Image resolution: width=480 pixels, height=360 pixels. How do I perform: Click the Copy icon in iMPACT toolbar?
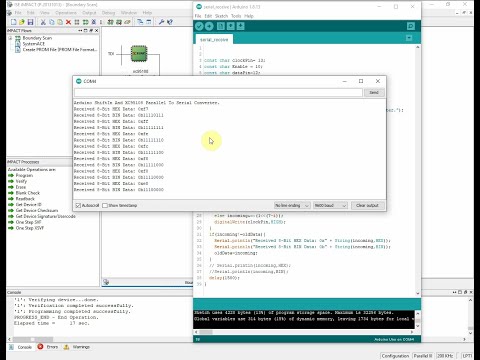pos(52,22)
